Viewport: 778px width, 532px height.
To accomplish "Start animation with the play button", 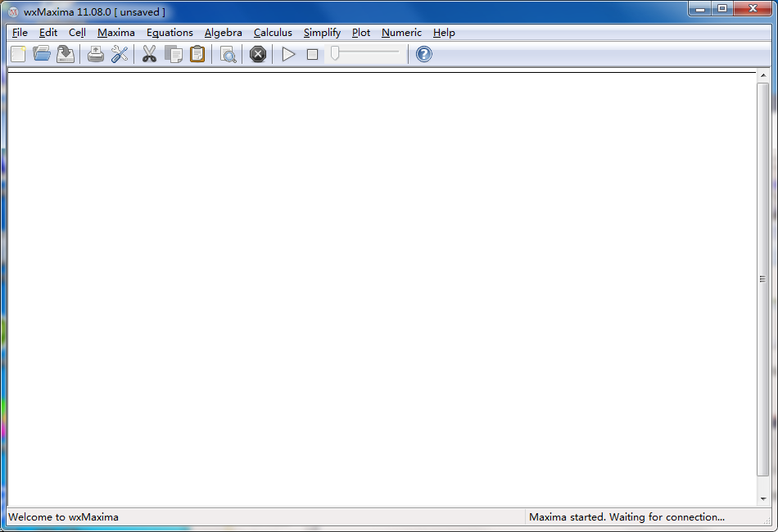I will pos(288,55).
